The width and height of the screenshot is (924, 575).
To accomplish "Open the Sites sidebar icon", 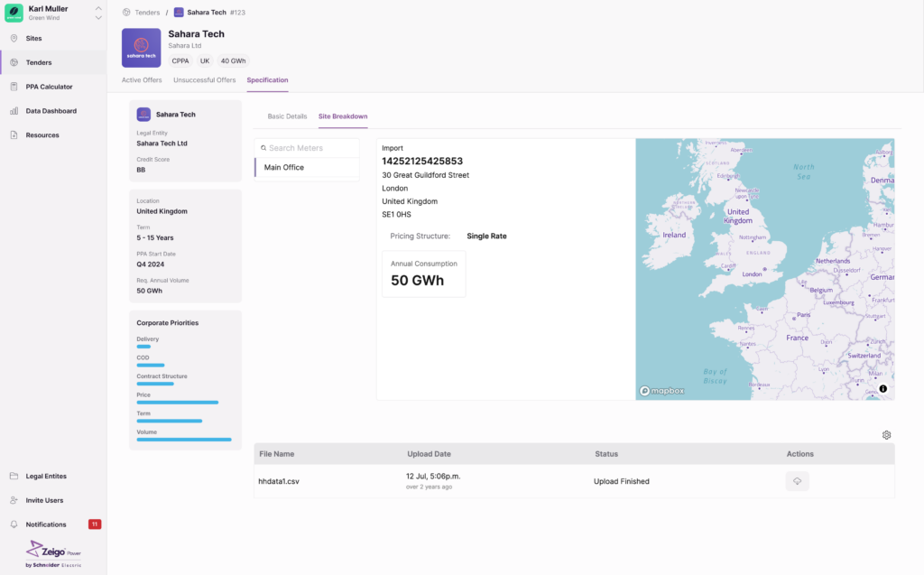I will (14, 38).
